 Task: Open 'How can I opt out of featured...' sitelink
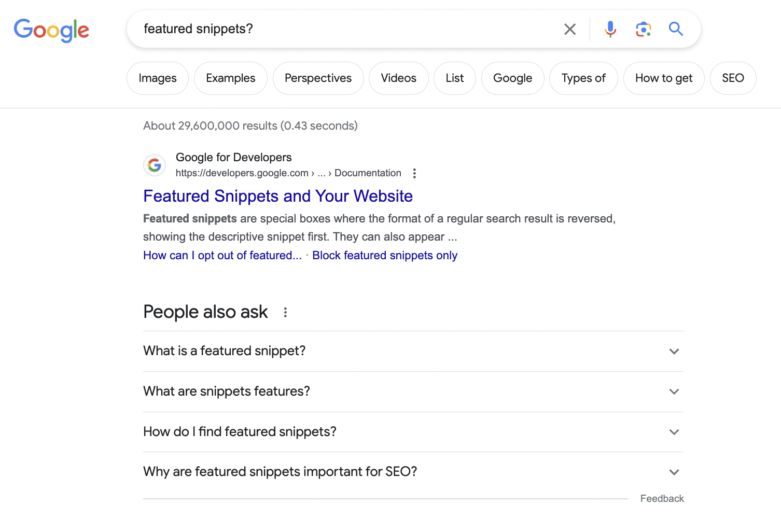(222, 256)
